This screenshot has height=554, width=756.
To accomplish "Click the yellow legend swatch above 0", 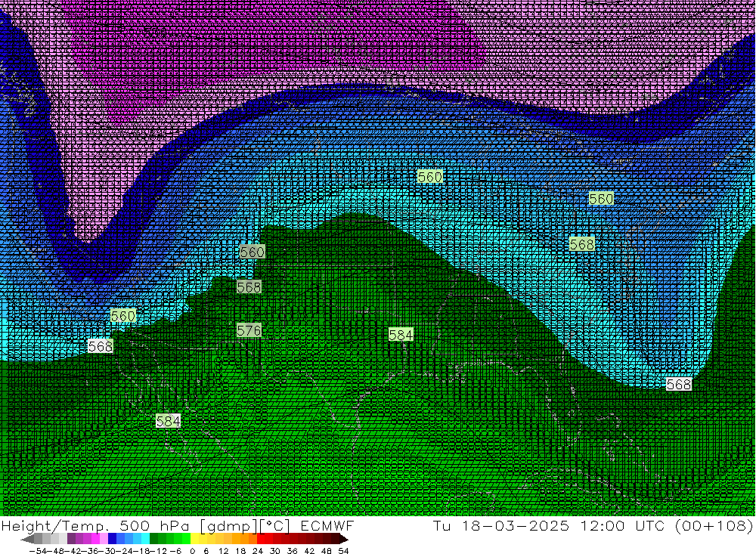I will (195, 539).
